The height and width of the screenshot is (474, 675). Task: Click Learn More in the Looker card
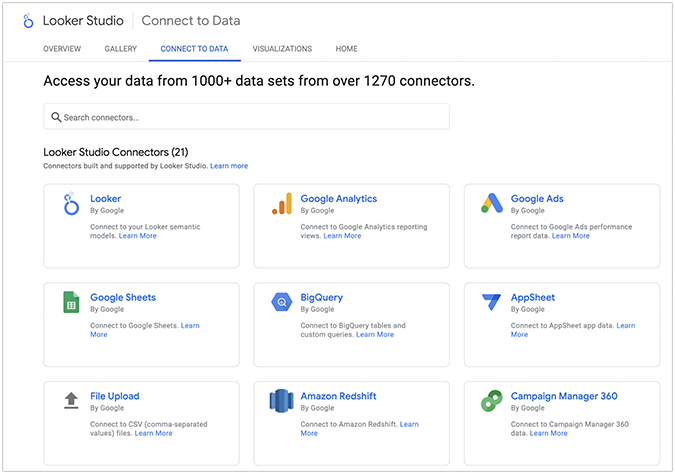tap(138, 235)
